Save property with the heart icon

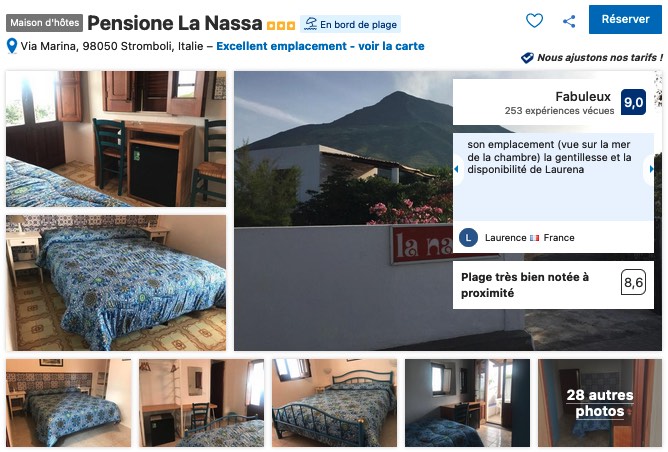534,20
